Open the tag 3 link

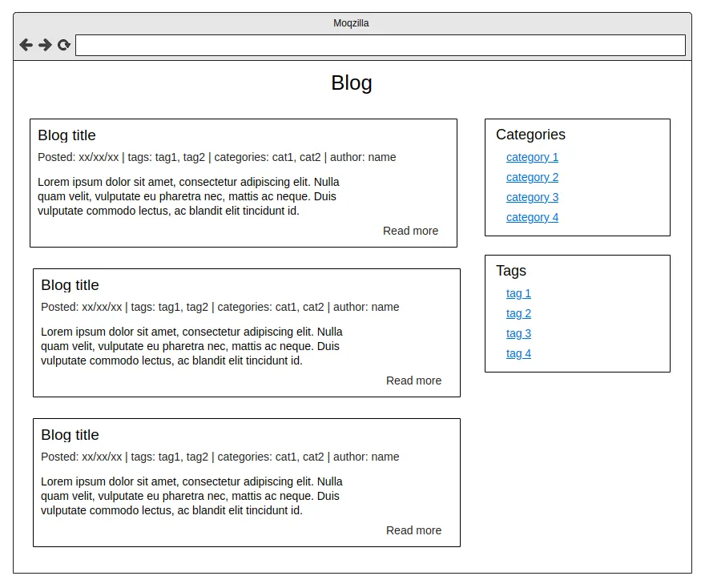point(518,333)
